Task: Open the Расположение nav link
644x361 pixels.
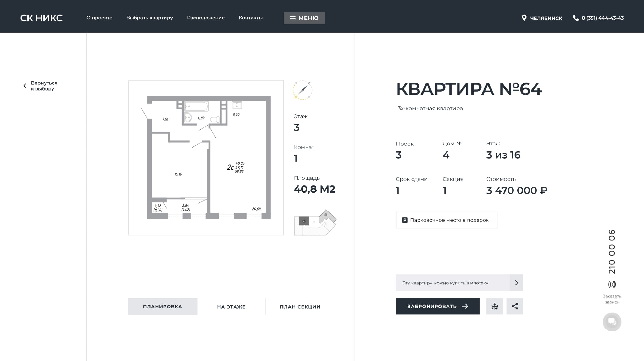Action: [x=206, y=18]
